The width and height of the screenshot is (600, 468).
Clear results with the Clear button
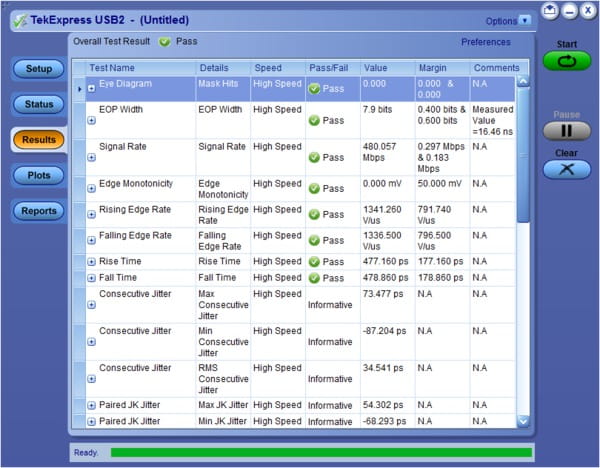566,169
